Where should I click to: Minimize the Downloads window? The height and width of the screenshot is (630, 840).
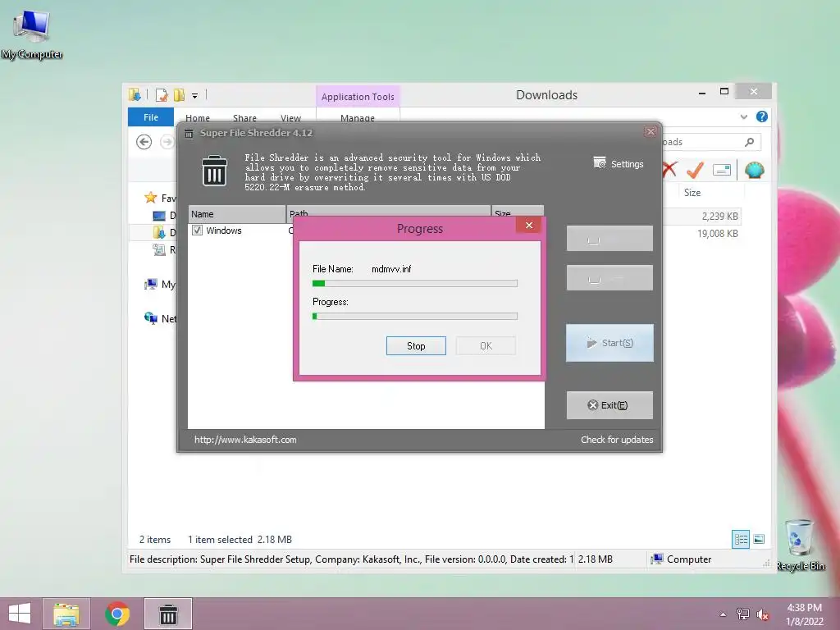tap(702, 93)
